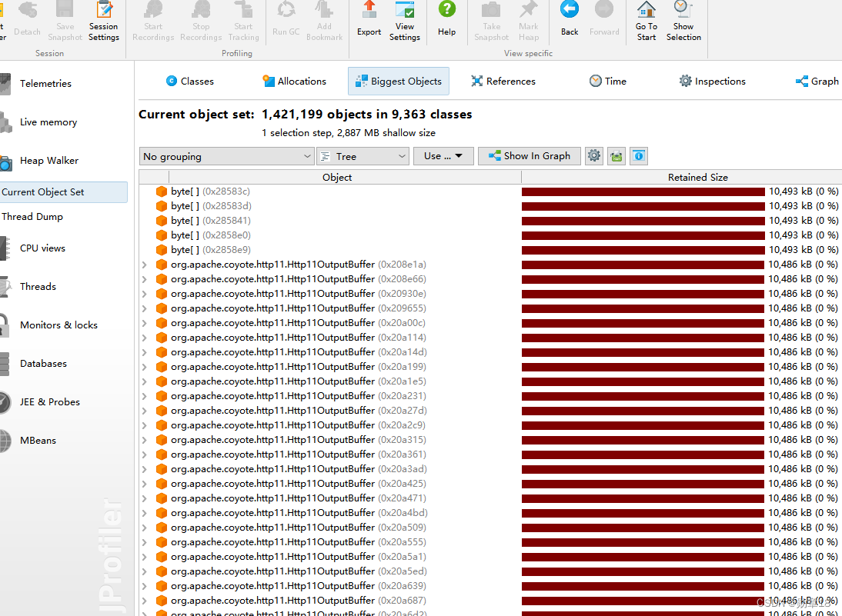
Task: Open the Tree view mode dropdown
Action: pos(362,155)
